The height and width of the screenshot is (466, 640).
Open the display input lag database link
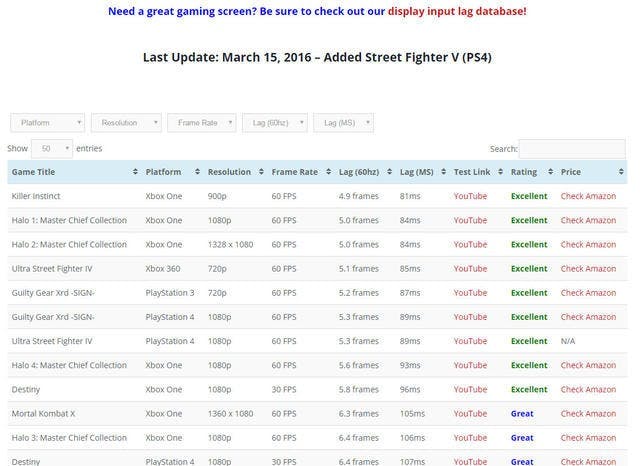457,11
